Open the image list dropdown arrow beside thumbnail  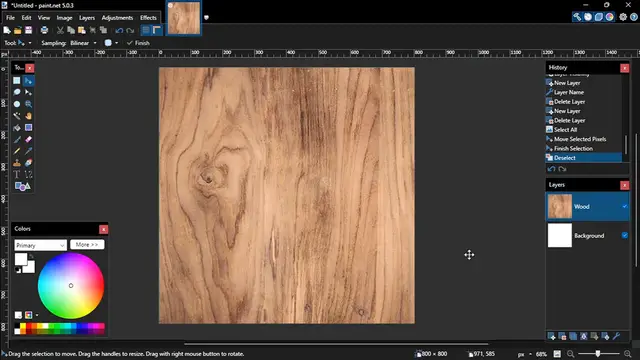tap(206, 18)
